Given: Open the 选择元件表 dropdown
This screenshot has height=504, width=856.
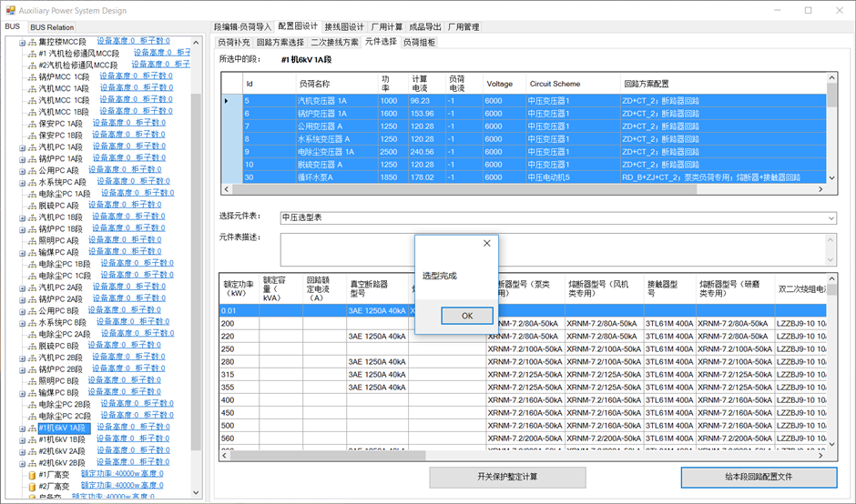Looking at the screenshot, I should [x=831, y=218].
